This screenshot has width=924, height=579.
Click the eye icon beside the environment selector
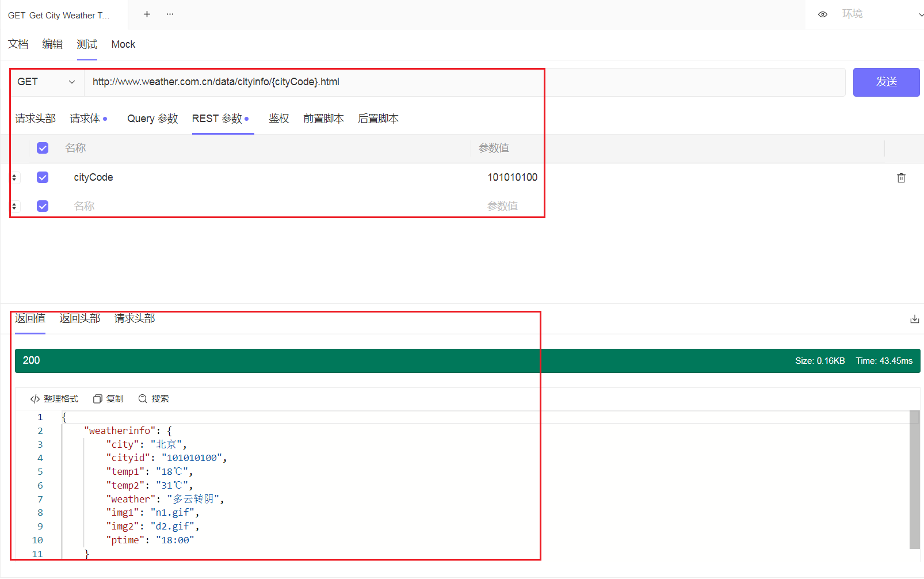click(x=823, y=14)
